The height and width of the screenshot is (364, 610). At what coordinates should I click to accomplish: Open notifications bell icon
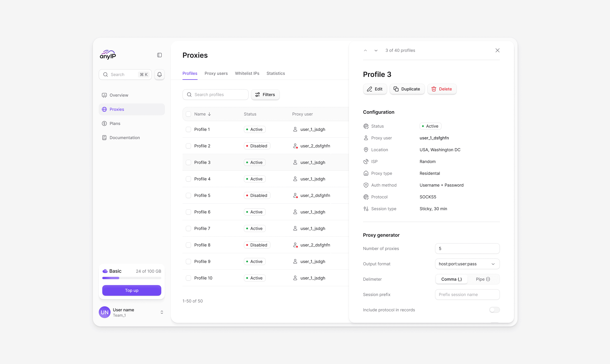point(159,75)
